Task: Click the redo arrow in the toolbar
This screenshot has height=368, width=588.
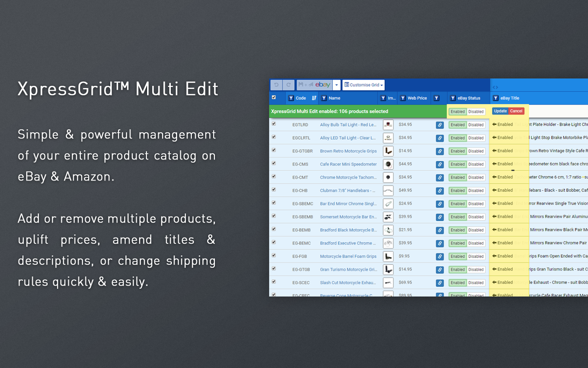Action: point(288,85)
